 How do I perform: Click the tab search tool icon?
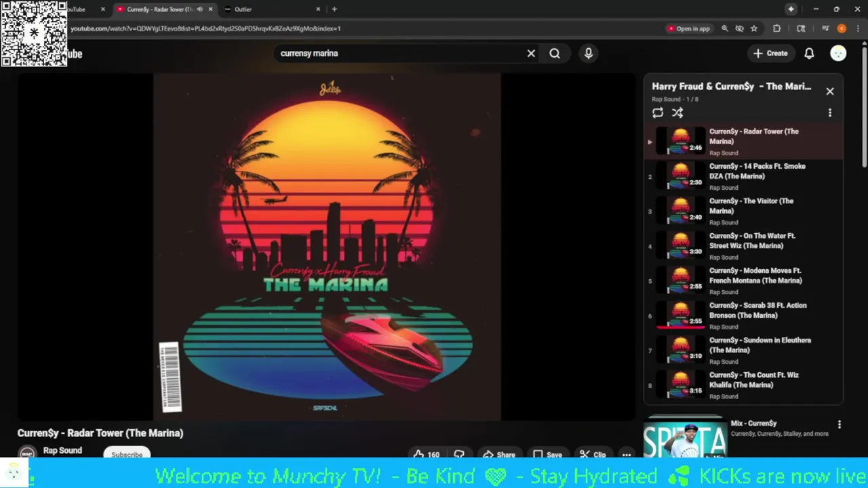801,28
